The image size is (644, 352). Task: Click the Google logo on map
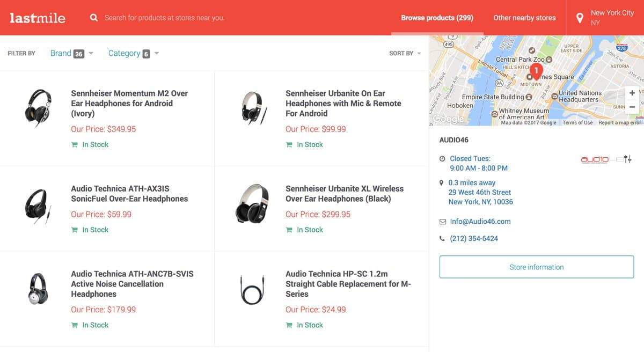click(x=448, y=119)
